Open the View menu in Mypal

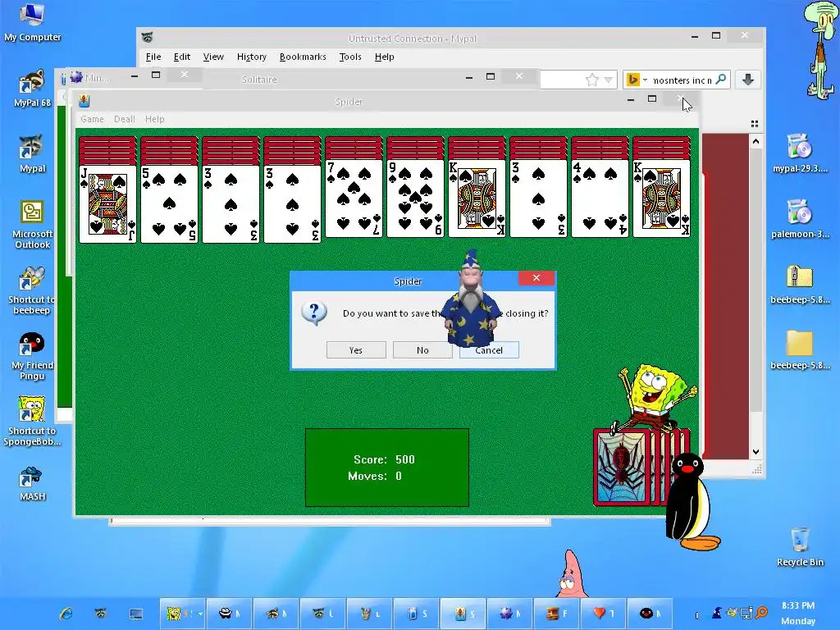click(x=213, y=57)
